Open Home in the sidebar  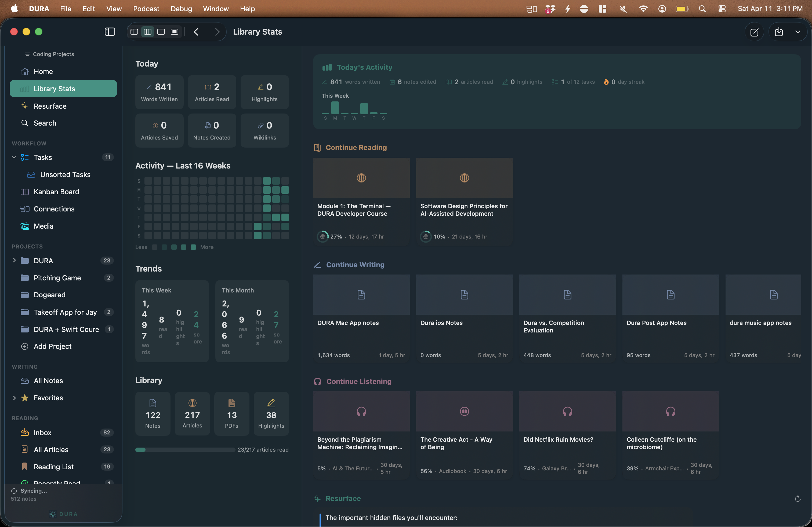click(x=63, y=72)
